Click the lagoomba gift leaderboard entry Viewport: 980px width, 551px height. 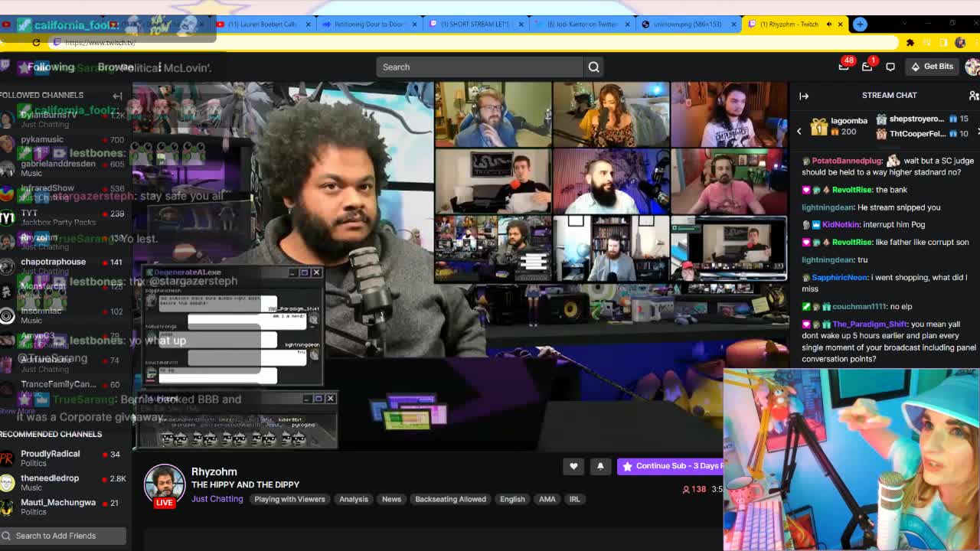click(840, 126)
